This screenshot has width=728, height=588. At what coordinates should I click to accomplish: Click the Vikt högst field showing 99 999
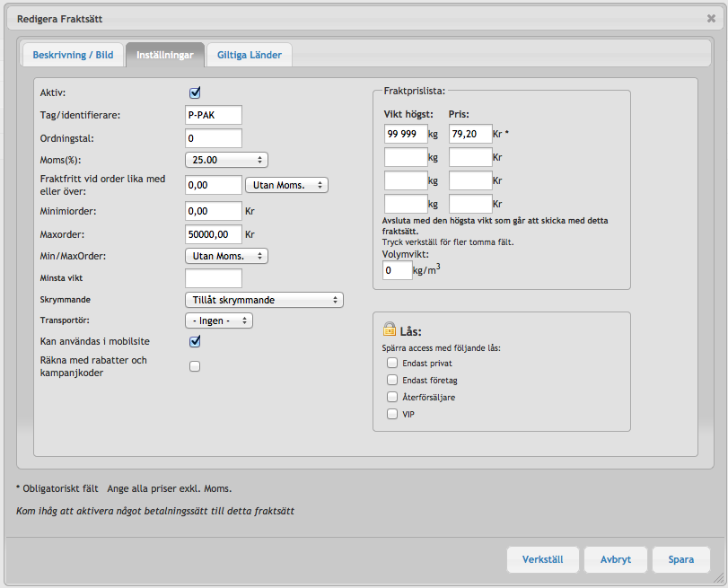click(x=406, y=134)
